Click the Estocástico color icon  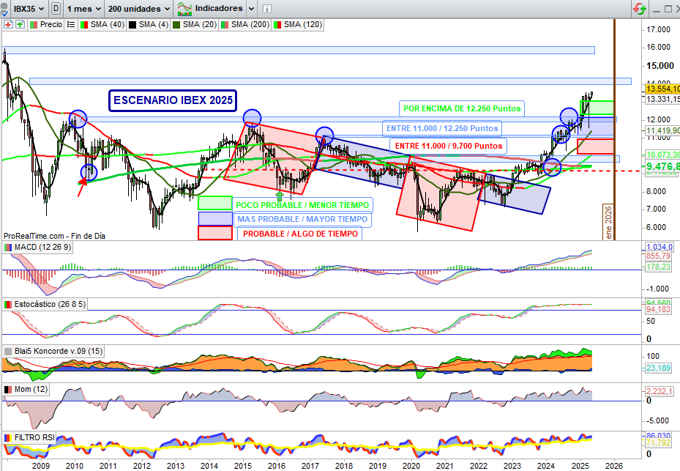(8, 304)
